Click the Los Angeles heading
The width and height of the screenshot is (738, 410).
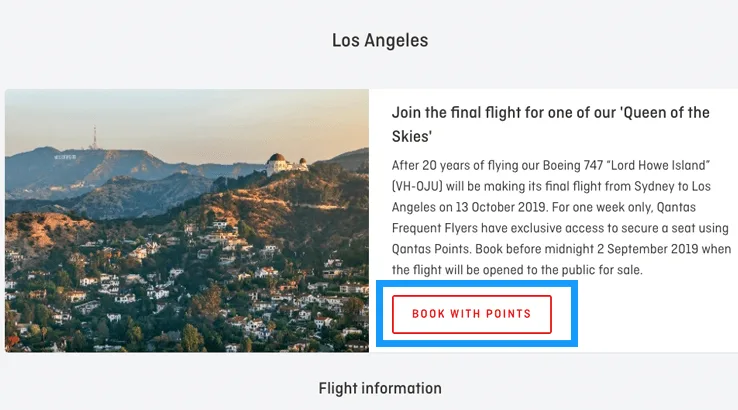click(x=380, y=41)
